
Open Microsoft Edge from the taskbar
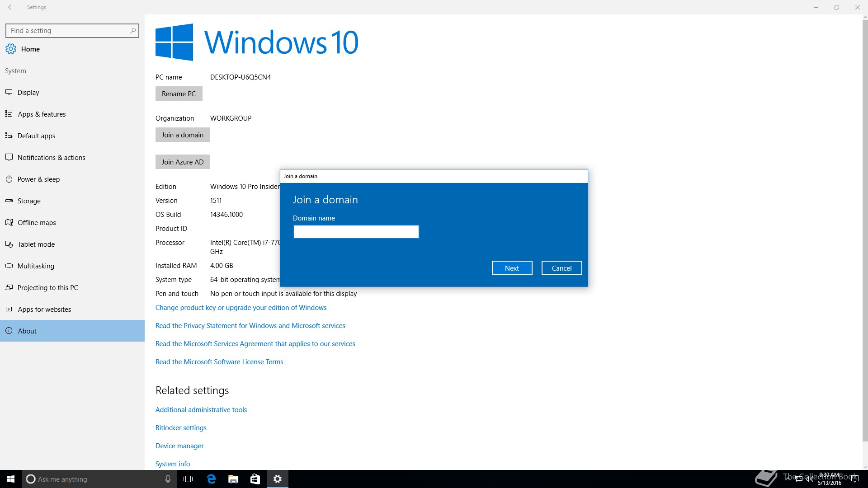211,479
